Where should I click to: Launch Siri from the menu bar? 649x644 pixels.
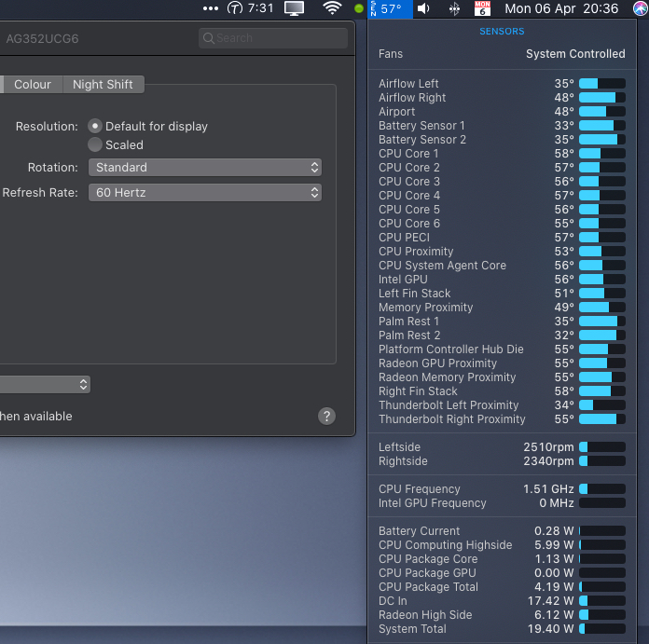coord(641,8)
